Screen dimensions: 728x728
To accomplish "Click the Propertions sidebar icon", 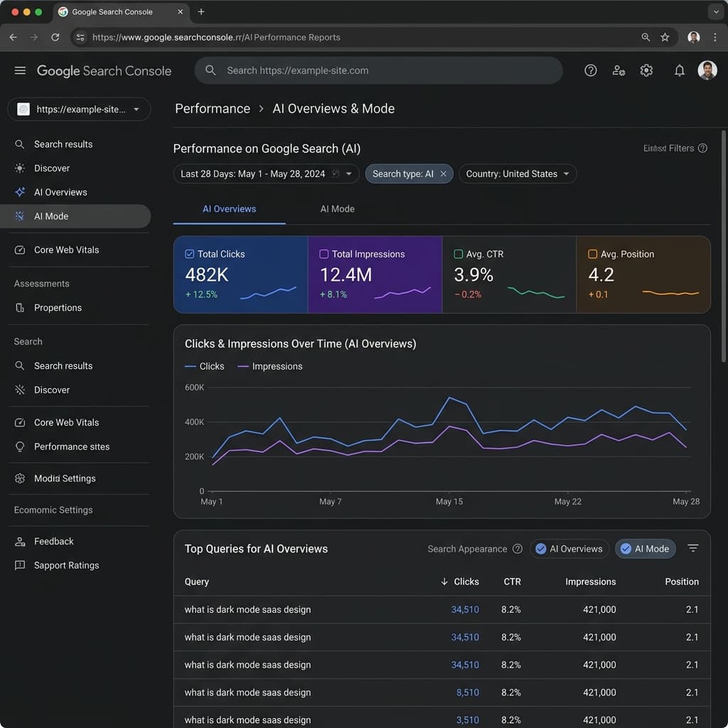I will pyautogui.click(x=20, y=307).
